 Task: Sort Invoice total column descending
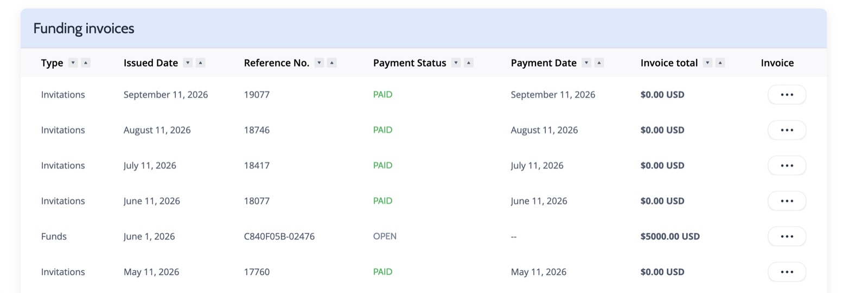(707, 63)
